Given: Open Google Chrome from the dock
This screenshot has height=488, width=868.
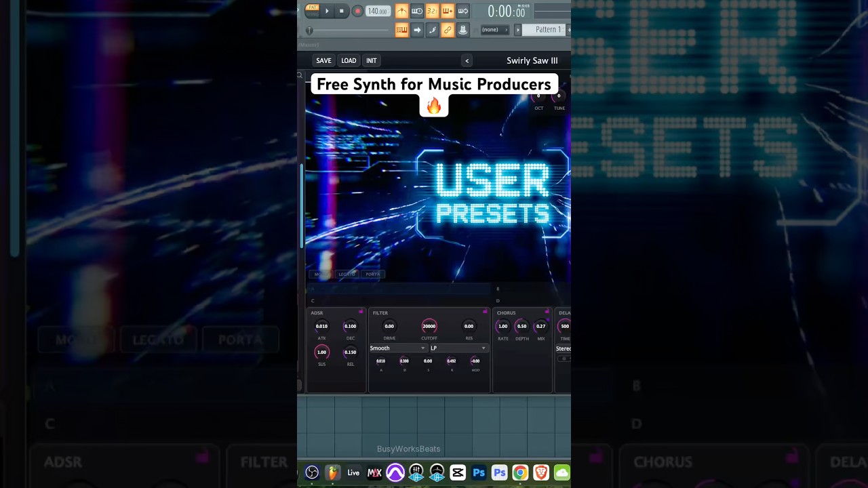Looking at the screenshot, I should 520,472.
